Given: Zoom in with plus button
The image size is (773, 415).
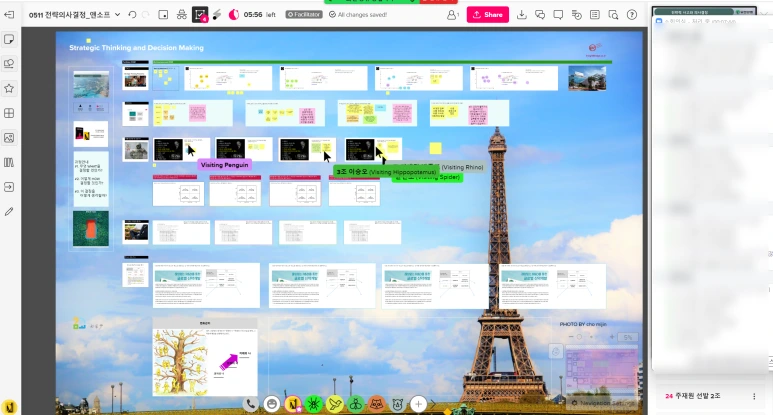Looking at the screenshot, I should pyautogui.click(x=612, y=337).
